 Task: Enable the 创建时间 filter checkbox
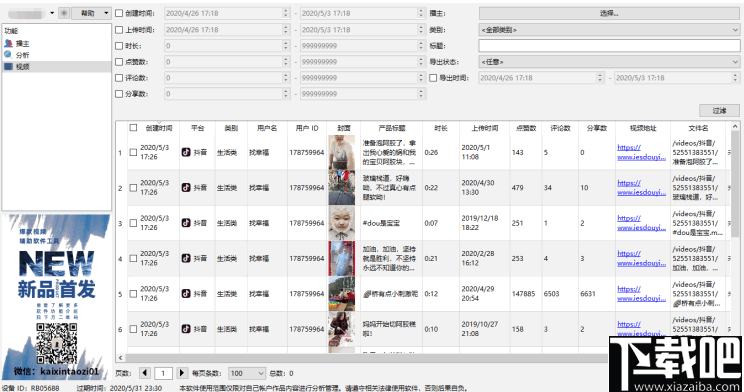tap(119, 13)
